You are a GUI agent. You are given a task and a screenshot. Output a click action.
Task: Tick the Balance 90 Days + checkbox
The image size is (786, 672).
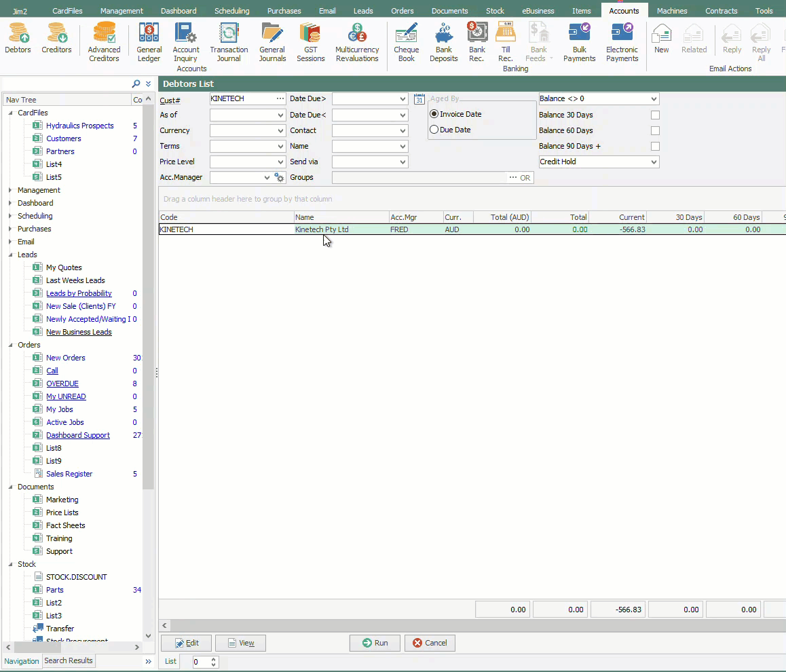pos(655,146)
